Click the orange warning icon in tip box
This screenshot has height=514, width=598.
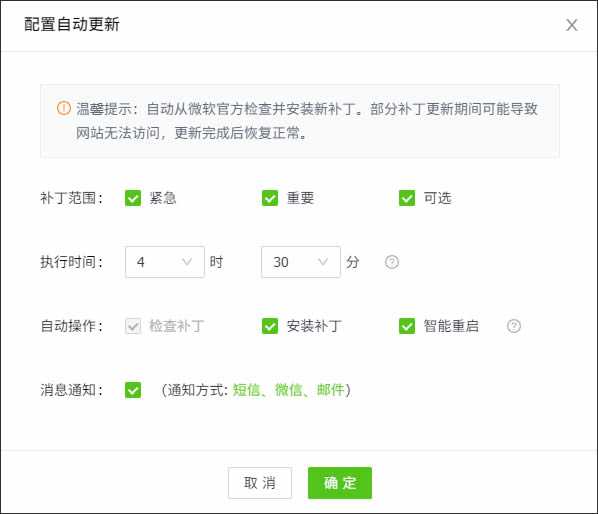pyautogui.click(x=64, y=108)
